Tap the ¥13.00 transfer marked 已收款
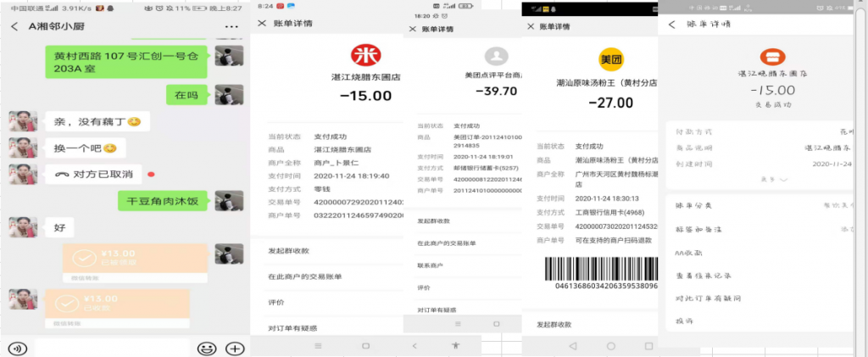 click(x=117, y=309)
